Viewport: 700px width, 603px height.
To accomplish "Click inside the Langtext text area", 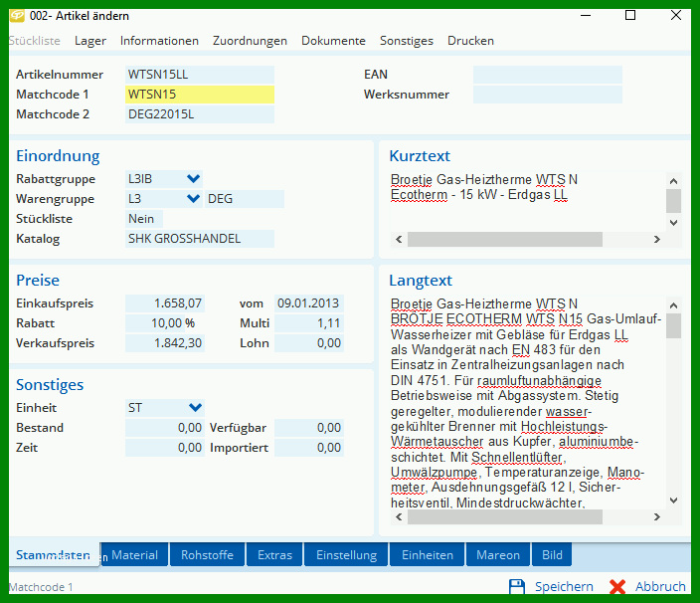I will [528, 402].
